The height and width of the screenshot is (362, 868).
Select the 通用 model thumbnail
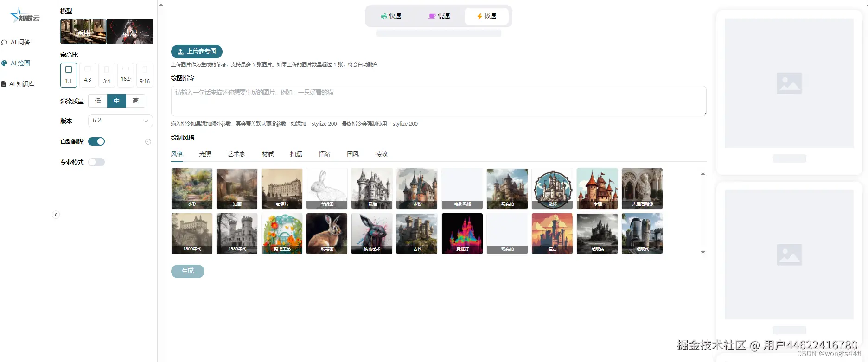(x=83, y=32)
